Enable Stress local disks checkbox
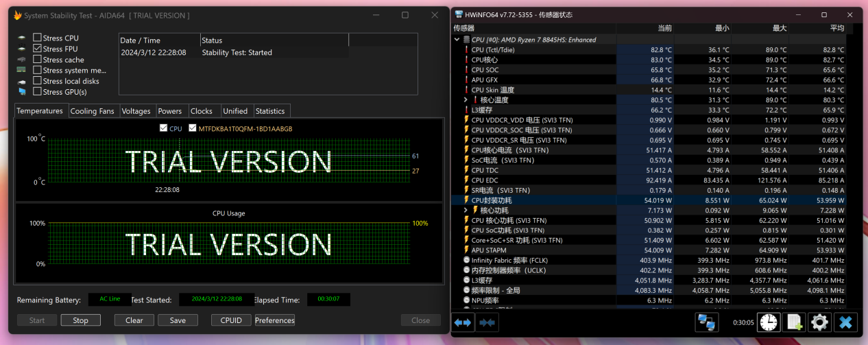 37,81
